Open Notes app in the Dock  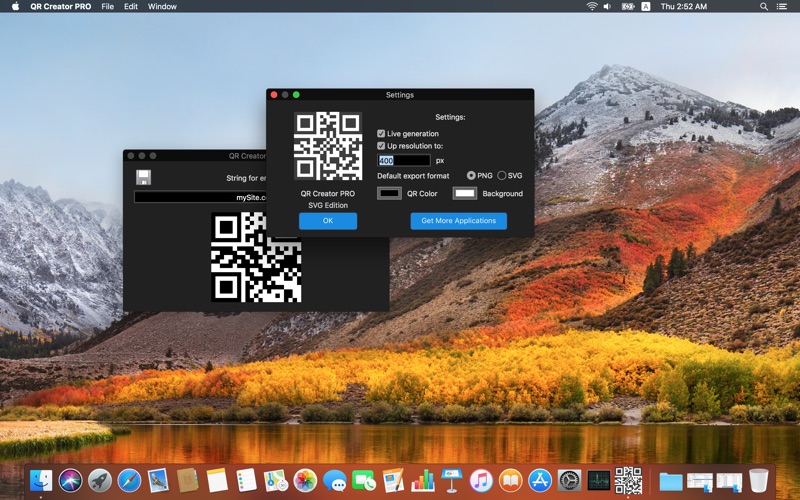pos(217,481)
